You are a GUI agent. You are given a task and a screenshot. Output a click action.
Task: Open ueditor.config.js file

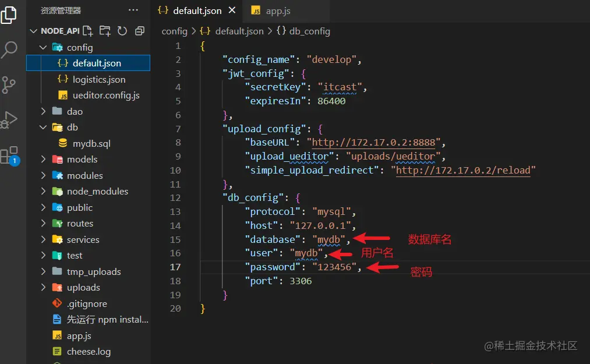tap(88, 96)
